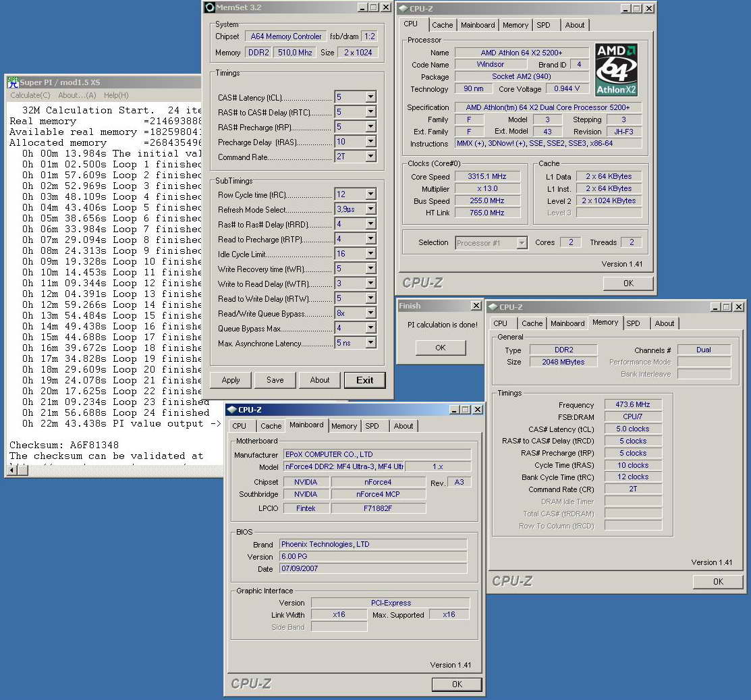Screen dimensions: 751x700
Task: Click the Multiplier value x 13.0
Action: 487,189
